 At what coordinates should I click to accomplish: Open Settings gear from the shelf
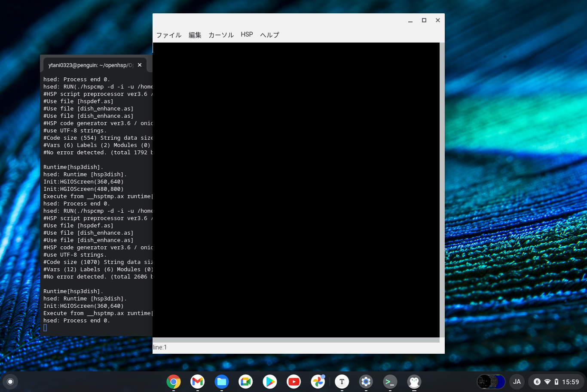point(366,382)
